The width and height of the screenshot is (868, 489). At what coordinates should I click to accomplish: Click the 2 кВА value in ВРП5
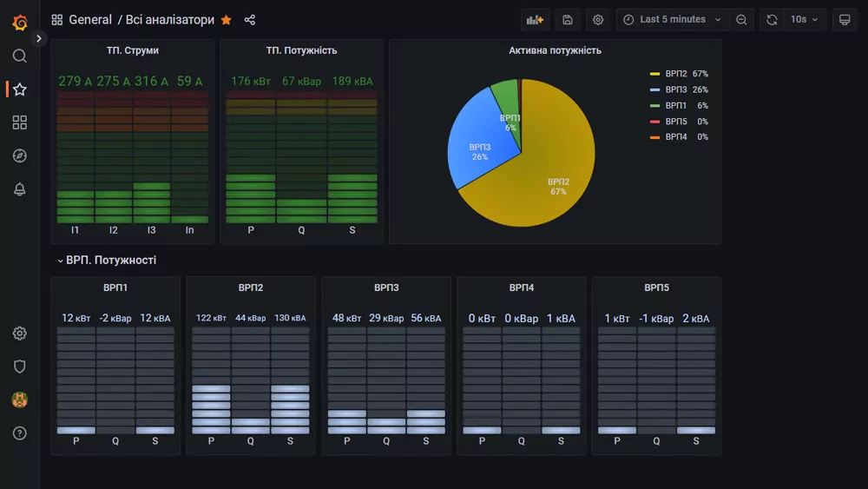[x=696, y=319]
